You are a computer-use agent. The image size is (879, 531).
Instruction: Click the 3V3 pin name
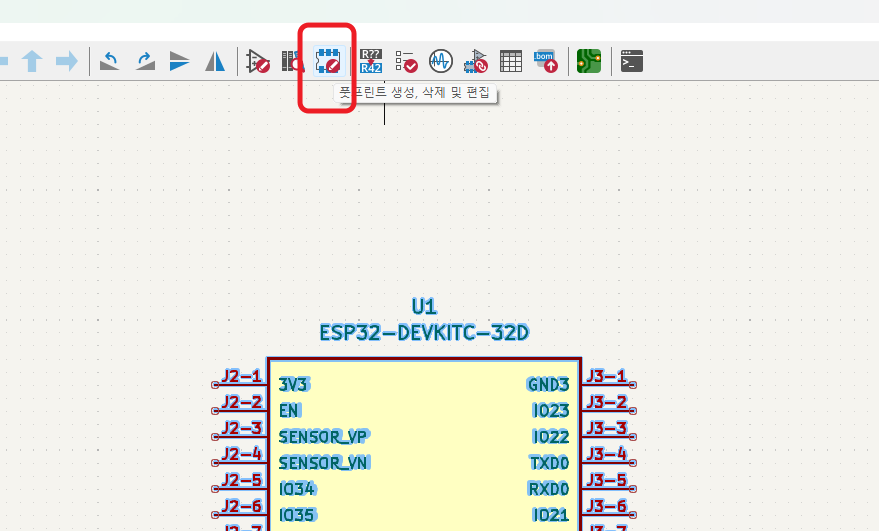pyautogui.click(x=294, y=385)
